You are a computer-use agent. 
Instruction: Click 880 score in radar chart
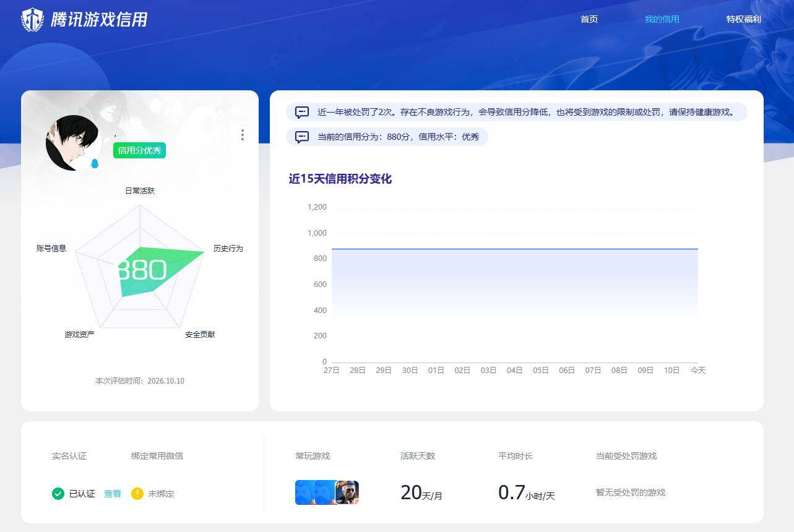[x=142, y=270]
